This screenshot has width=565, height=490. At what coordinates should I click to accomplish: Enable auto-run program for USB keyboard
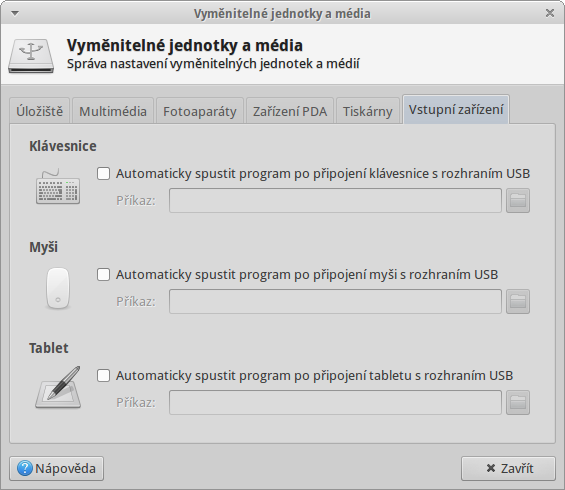click(103, 174)
